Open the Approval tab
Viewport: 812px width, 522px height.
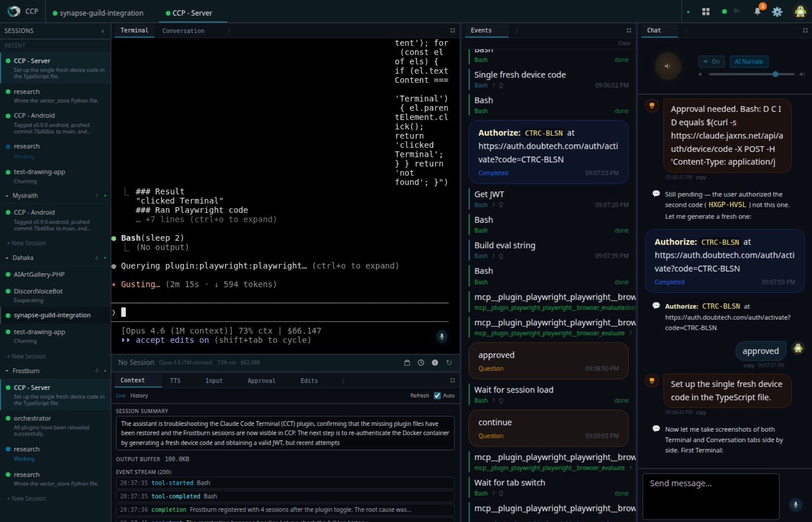point(261,381)
